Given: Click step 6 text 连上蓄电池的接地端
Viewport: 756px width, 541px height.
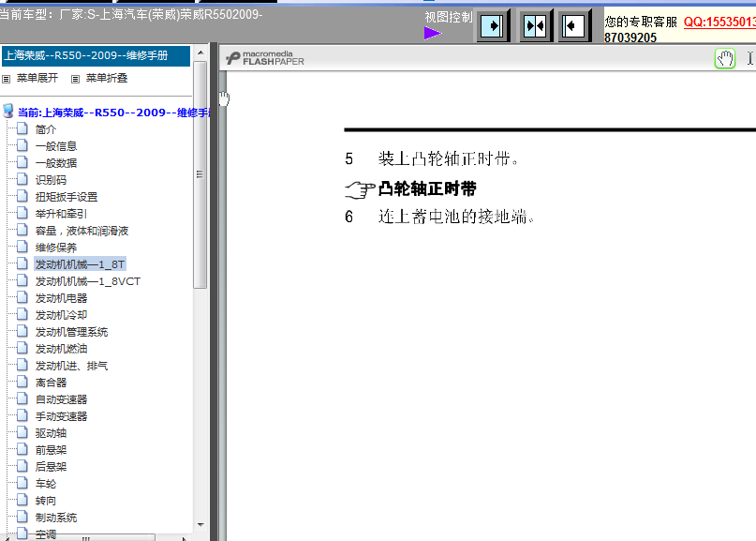Looking at the screenshot, I should 456,217.
